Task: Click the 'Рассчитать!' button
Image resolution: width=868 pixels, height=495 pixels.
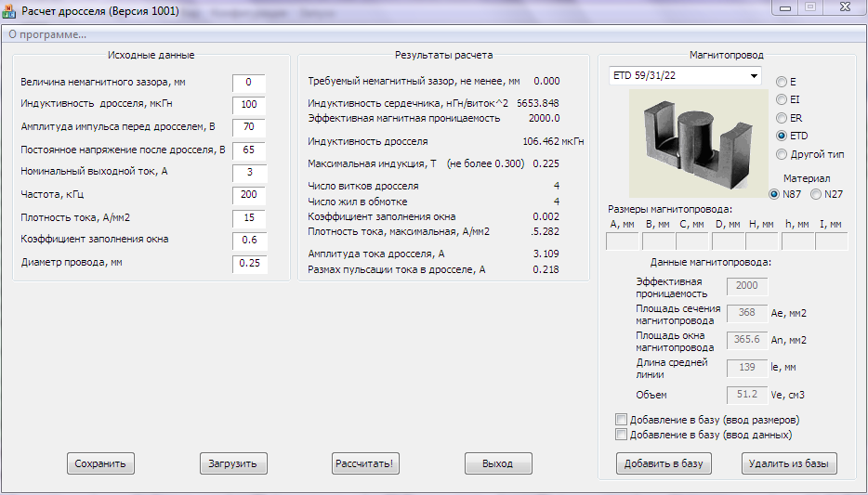Action: click(365, 463)
